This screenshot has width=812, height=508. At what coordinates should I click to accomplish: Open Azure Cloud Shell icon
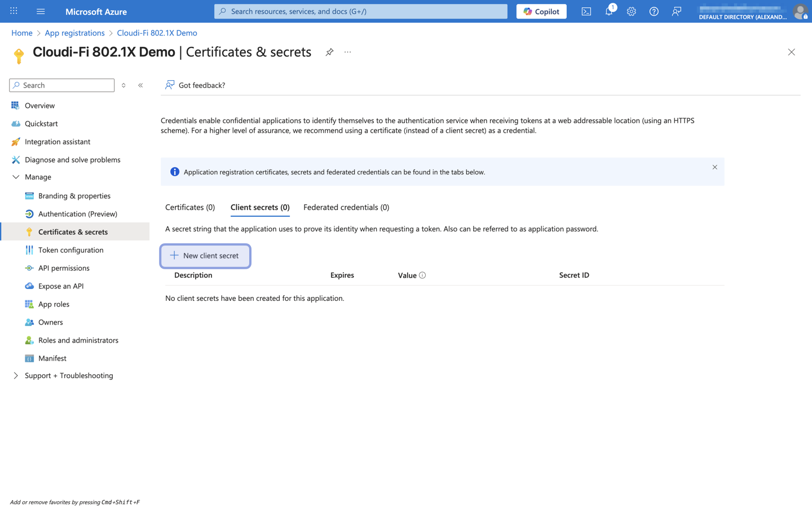pos(586,11)
